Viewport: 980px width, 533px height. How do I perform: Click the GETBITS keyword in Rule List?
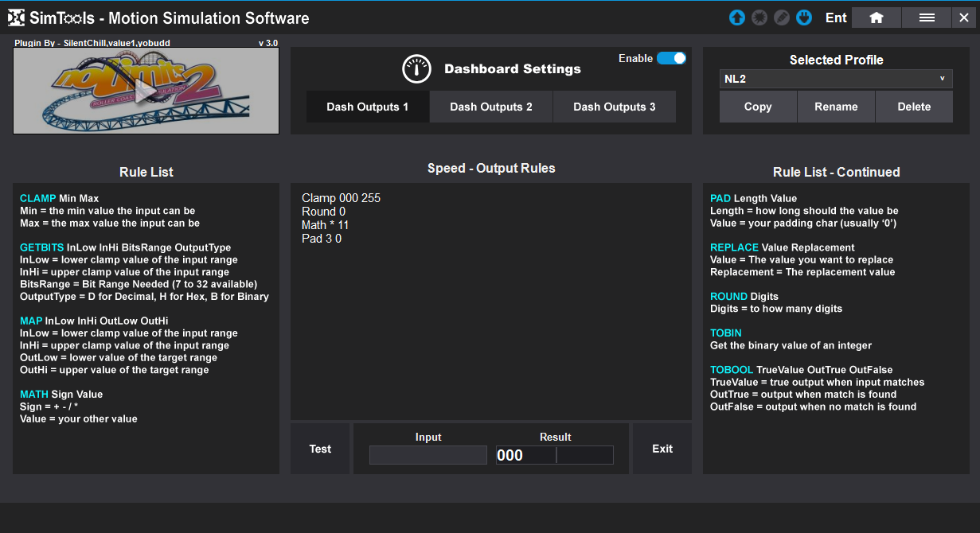pos(42,247)
